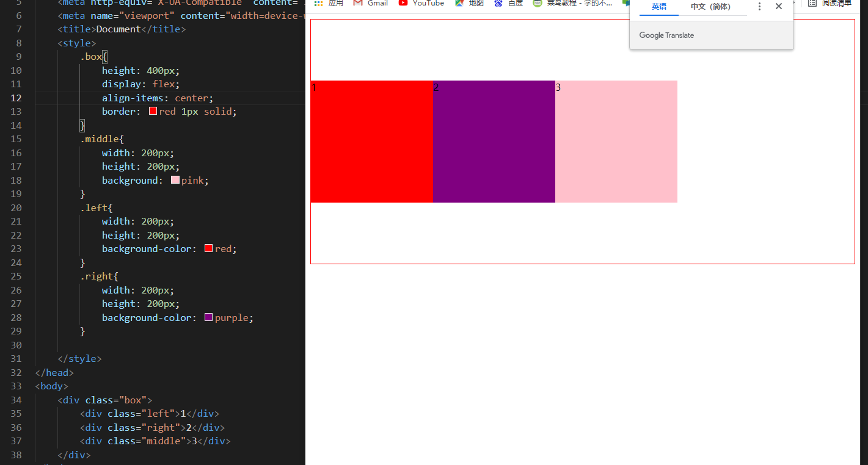Open Google Translate popup options menu
The width and height of the screenshot is (868, 465).
(x=759, y=6)
